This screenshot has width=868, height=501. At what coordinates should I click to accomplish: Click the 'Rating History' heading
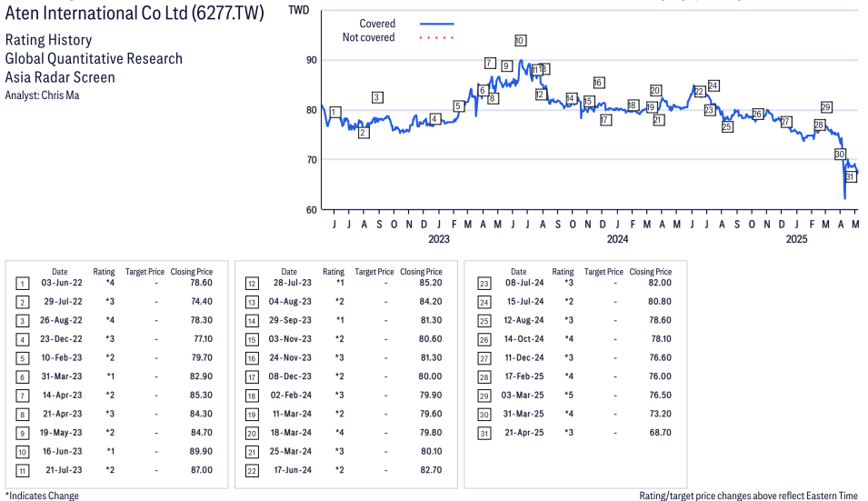click(49, 40)
